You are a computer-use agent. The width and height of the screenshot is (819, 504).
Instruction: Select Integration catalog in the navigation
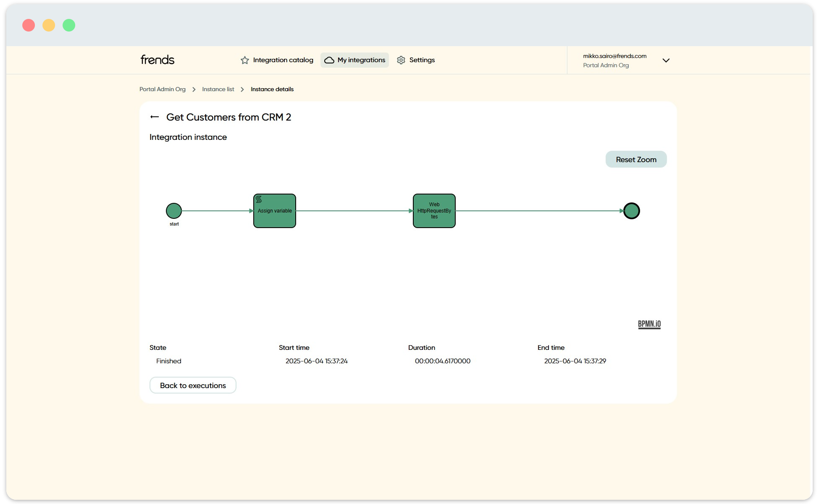[x=282, y=60]
